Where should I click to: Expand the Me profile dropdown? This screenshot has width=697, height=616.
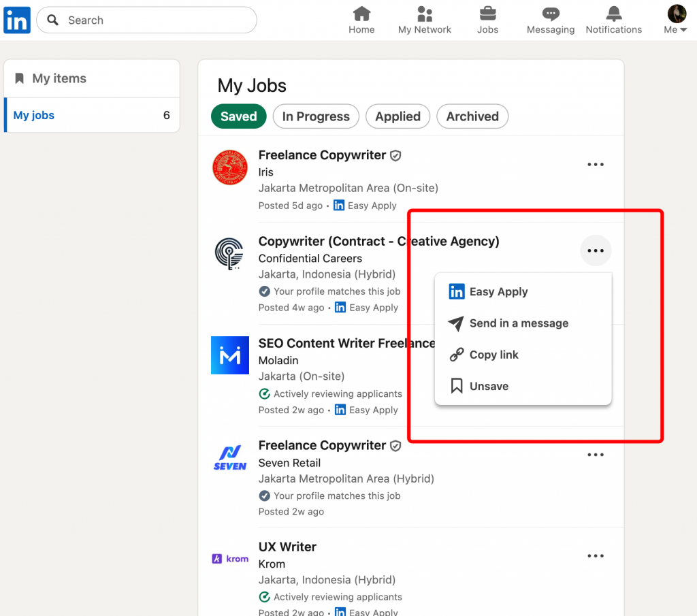tap(676, 20)
